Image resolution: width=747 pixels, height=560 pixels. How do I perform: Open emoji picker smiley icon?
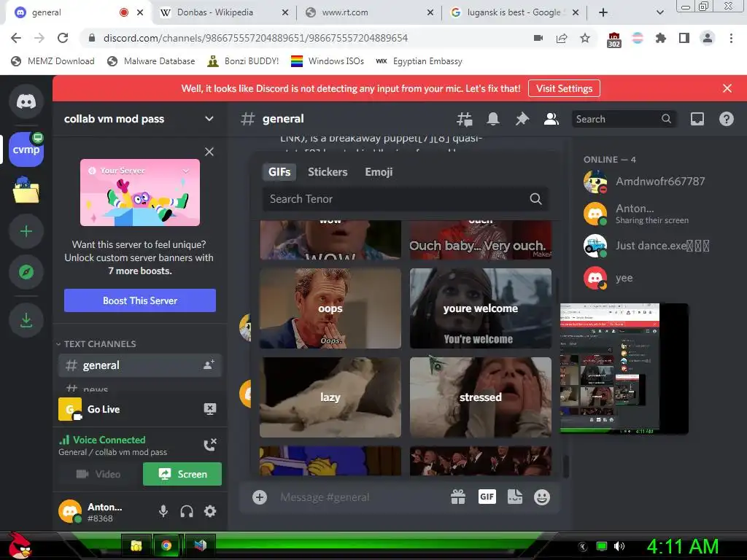coord(542,497)
